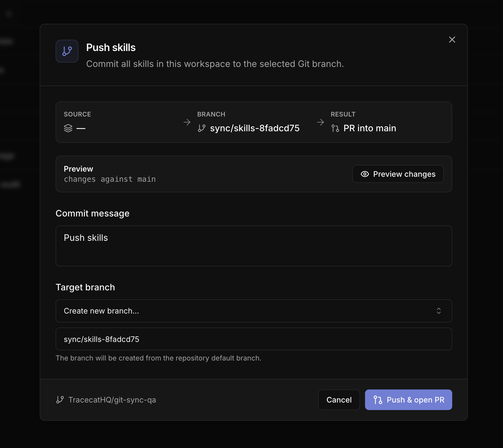Click the branch name input sync/skills-8fadcd75

click(x=254, y=339)
